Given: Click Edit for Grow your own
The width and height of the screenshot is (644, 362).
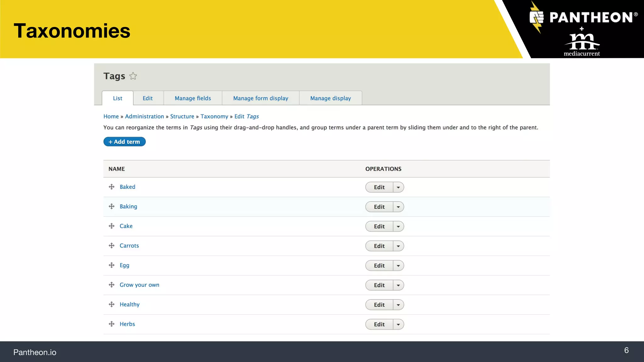Looking at the screenshot, I should pos(379,285).
